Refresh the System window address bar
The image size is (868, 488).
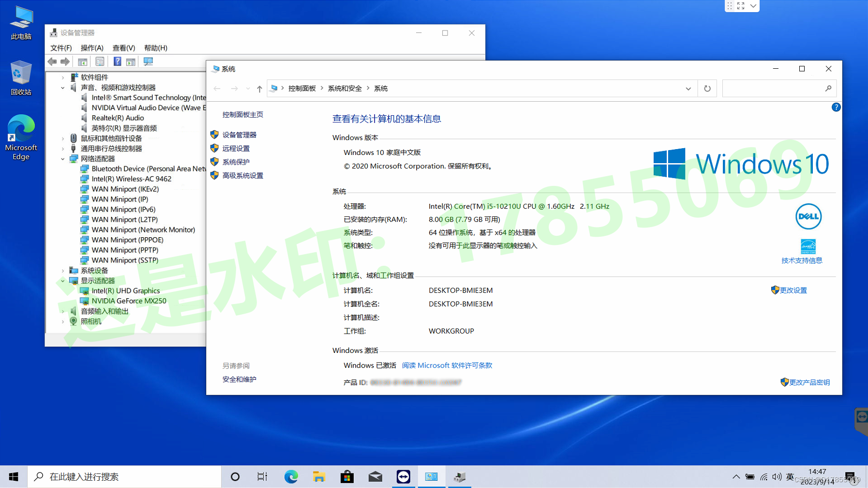(x=707, y=89)
